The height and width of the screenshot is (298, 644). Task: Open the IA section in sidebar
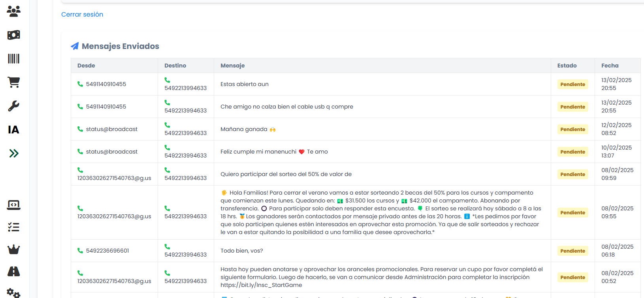click(13, 130)
